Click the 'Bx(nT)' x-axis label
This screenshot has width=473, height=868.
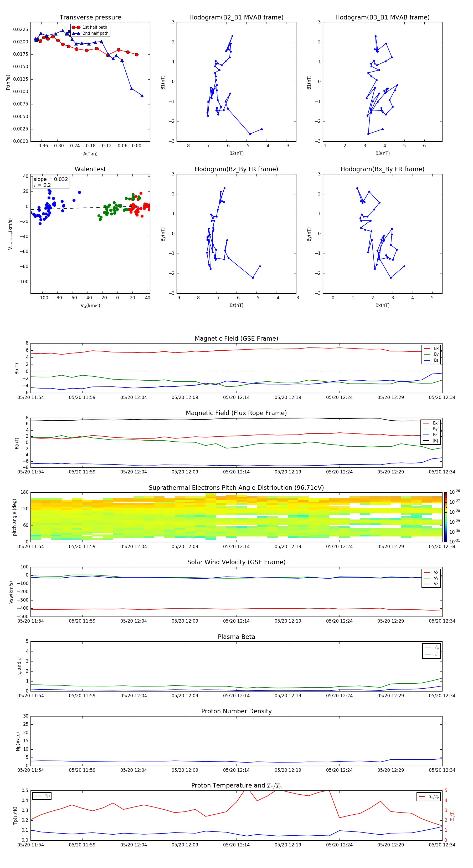382,305
